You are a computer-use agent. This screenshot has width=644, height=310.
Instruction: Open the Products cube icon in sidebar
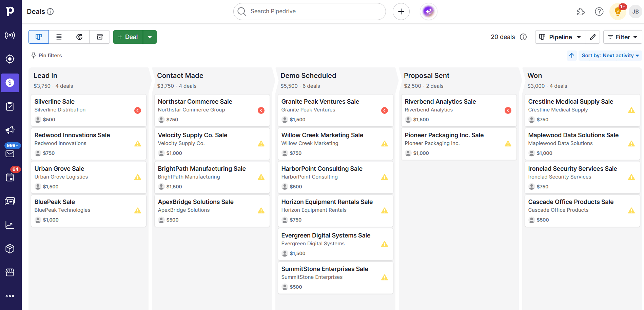pos(10,249)
